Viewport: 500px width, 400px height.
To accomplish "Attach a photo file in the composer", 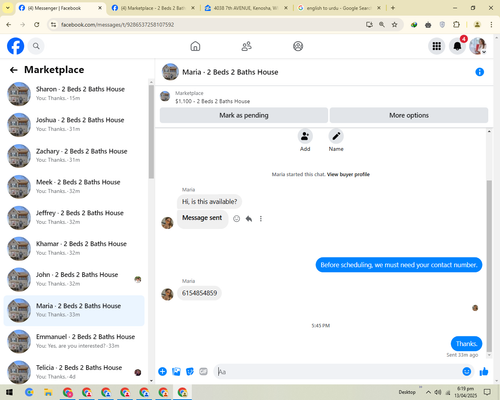I will pyautogui.click(x=176, y=371).
